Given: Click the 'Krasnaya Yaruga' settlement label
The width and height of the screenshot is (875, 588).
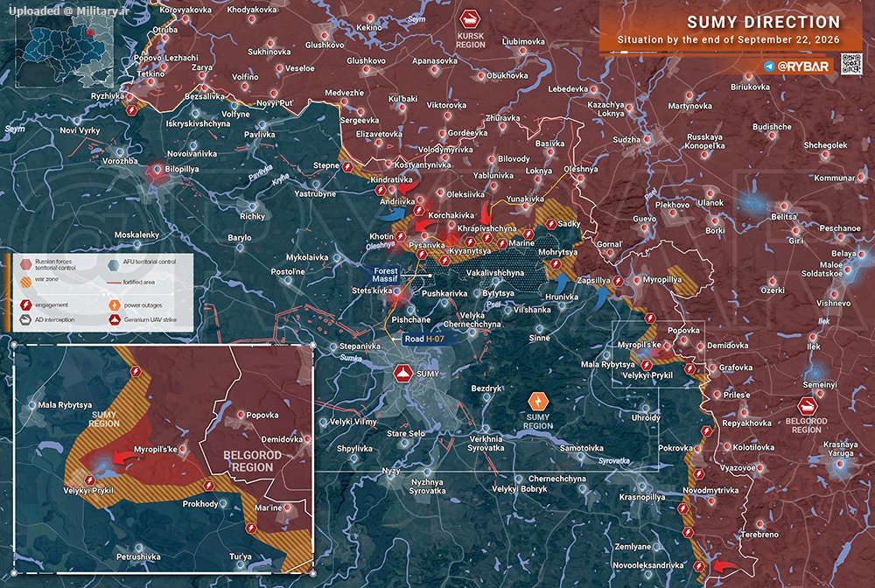Looking at the screenshot, I should (x=840, y=449).
